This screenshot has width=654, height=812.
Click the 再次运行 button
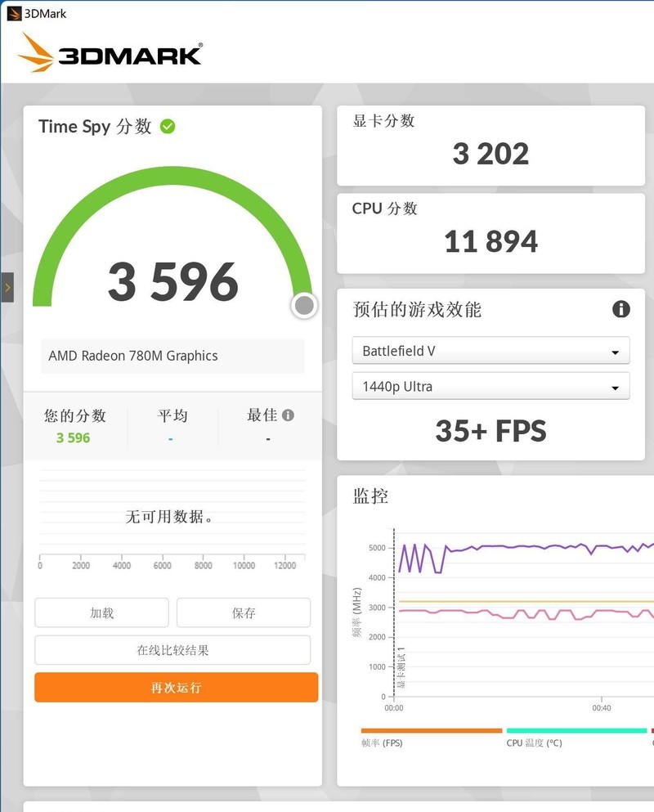coord(176,687)
